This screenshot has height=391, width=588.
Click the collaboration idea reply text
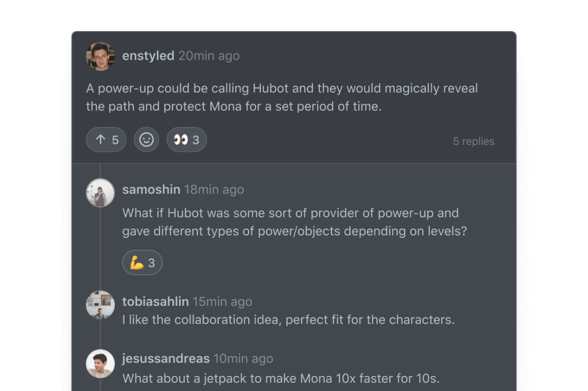coord(288,320)
